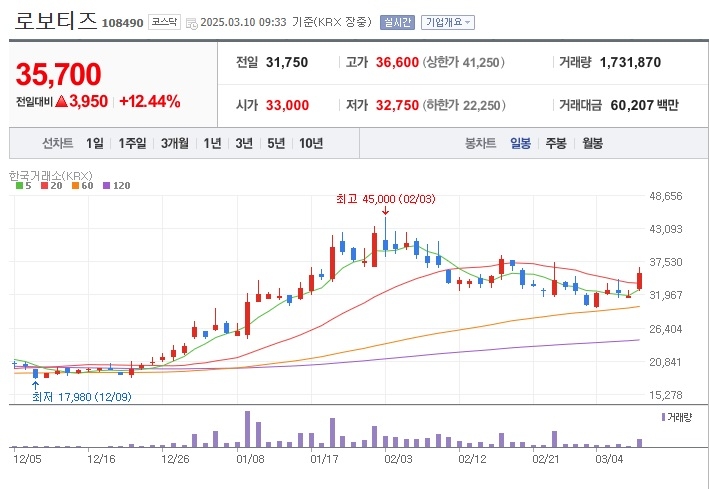Switch to 월봉 candle chart
Screen dimensions: 709x489
(x=592, y=143)
